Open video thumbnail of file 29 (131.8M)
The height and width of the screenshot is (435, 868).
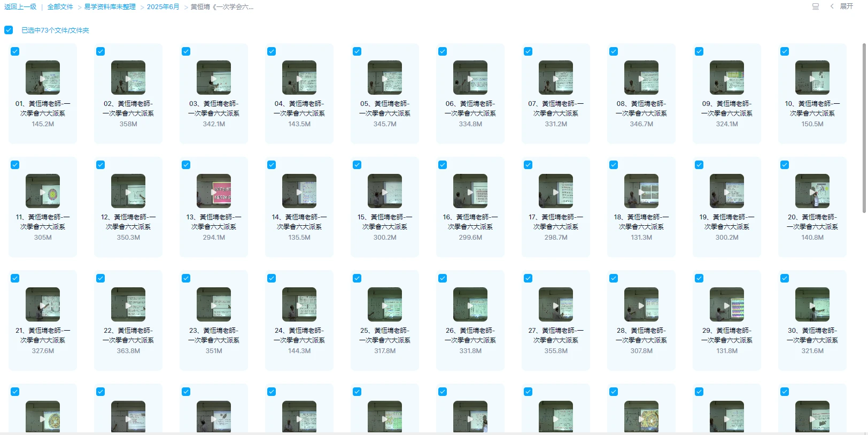click(x=727, y=304)
